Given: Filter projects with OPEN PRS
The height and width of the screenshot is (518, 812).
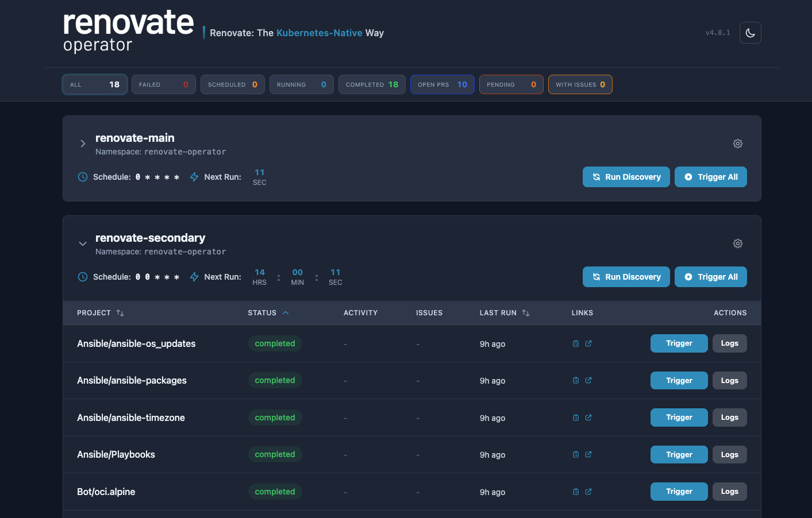Looking at the screenshot, I should tap(442, 84).
